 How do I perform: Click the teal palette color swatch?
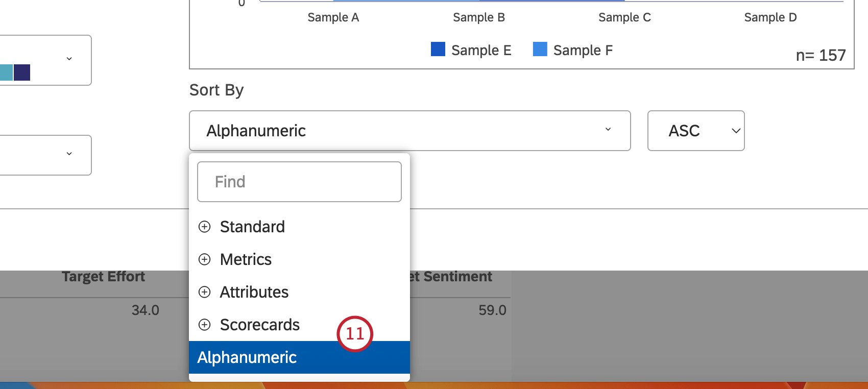tap(6, 72)
